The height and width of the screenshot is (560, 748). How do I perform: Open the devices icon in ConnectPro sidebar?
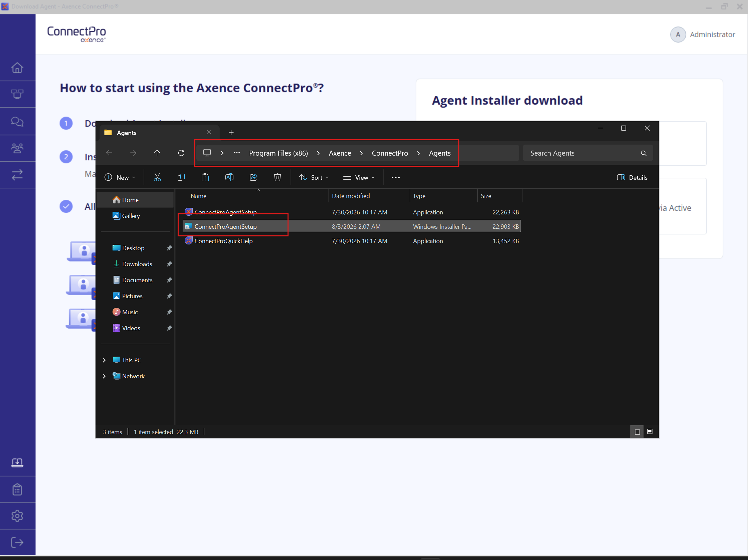17,94
